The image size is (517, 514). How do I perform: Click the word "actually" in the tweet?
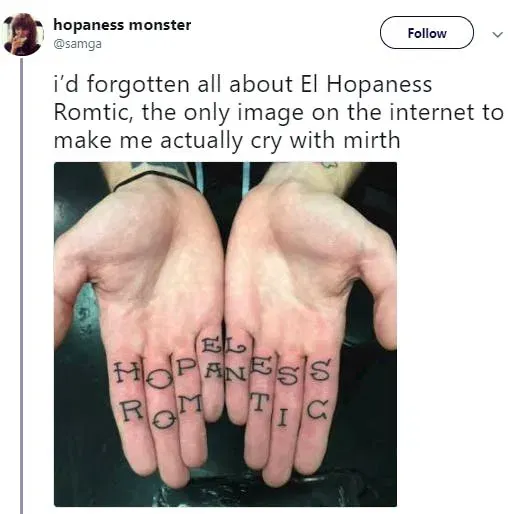tap(202, 142)
